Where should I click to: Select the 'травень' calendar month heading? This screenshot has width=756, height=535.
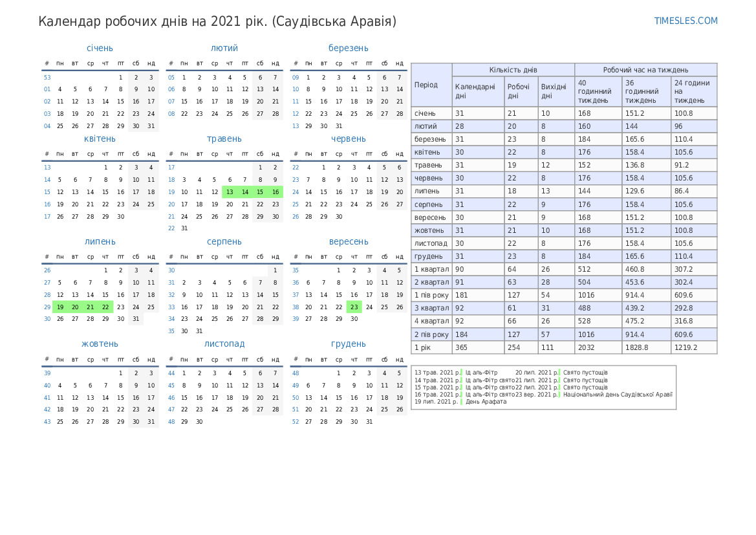point(224,139)
